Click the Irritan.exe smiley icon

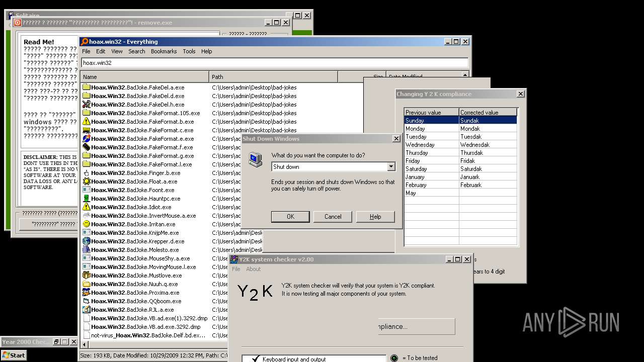tap(86, 224)
